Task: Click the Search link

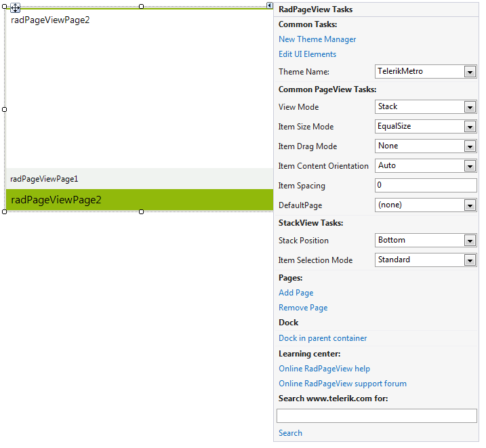Action: (x=290, y=433)
